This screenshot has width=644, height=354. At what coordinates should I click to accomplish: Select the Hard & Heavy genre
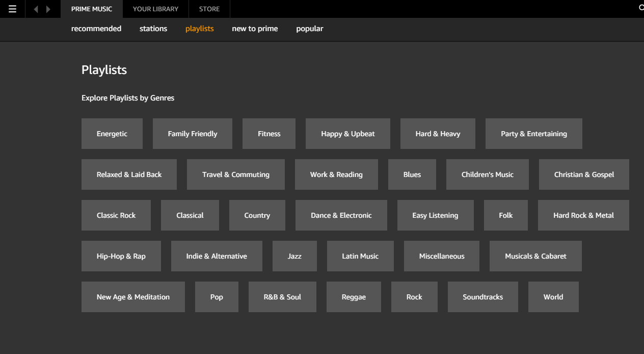(438, 133)
